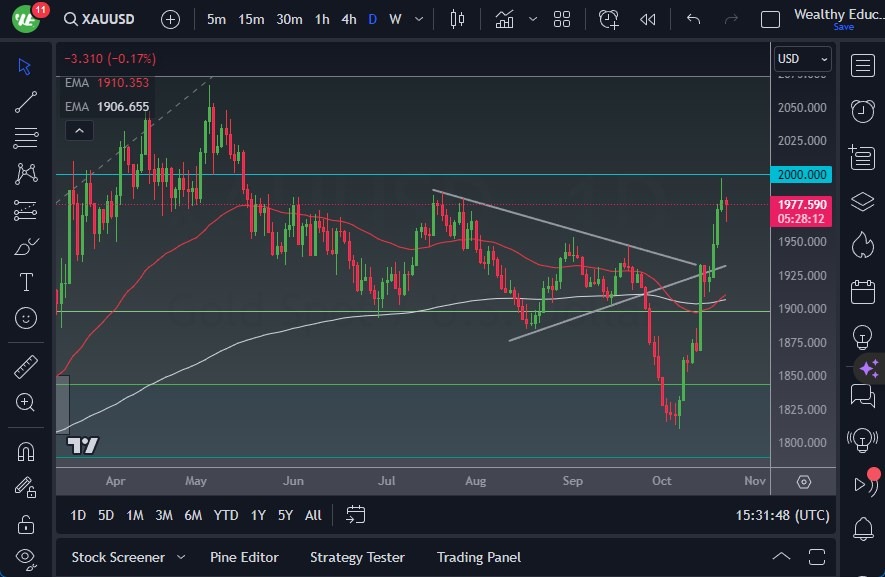Click the replay rewind icon
Image resolution: width=885 pixels, height=577 pixels.
tap(648, 19)
